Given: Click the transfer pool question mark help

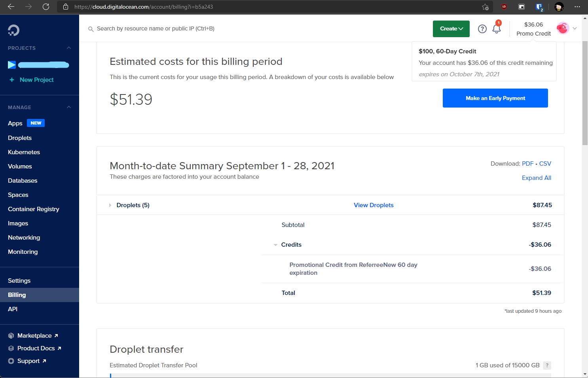Looking at the screenshot, I should pos(547,365).
